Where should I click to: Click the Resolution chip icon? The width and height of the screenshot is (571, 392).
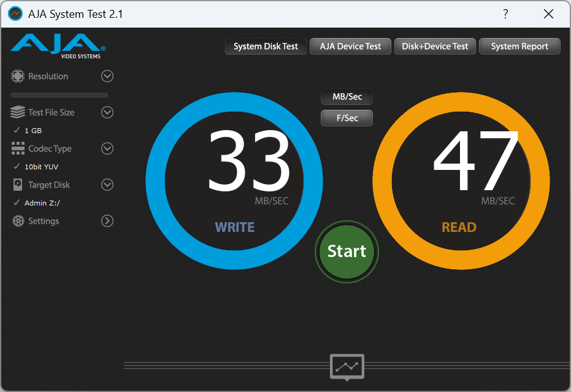click(17, 76)
